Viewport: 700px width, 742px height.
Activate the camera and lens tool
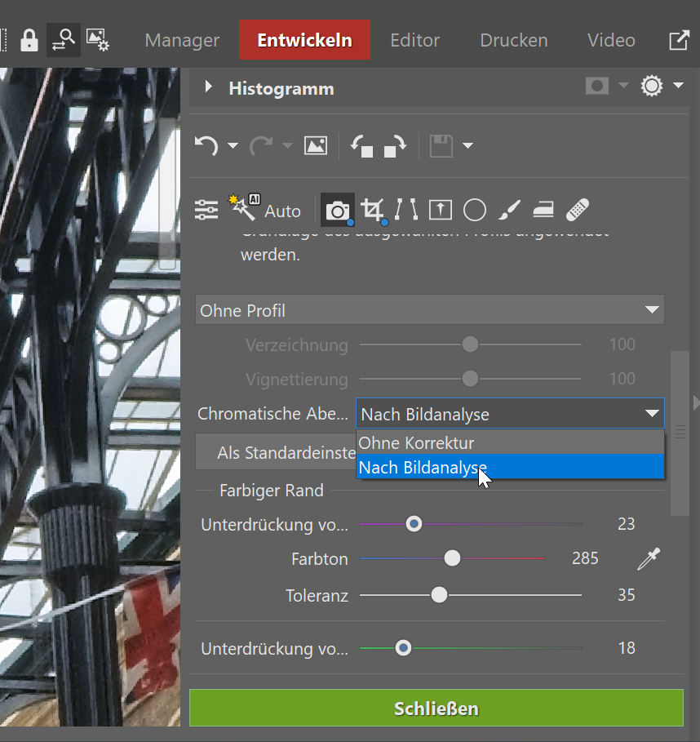[x=337, y=211]
